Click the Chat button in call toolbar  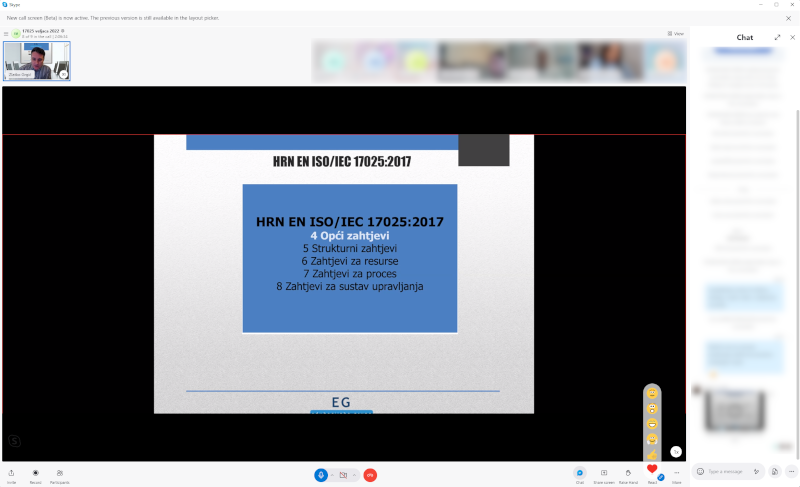(x=580, y=473)
